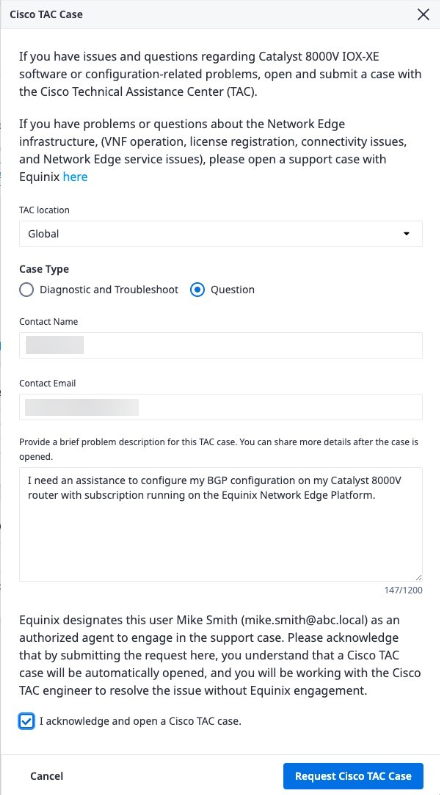Submit with Request Cisco TAC Case button
The image size is (440, 795).
pos(353,776)
